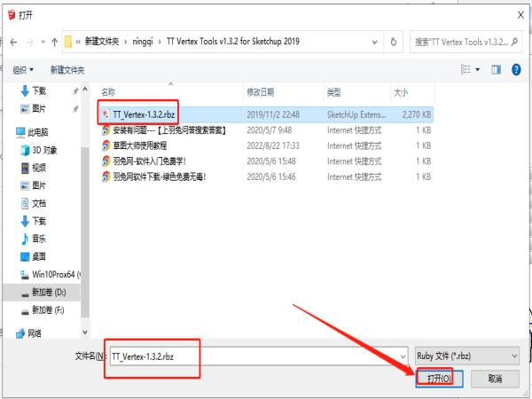Click the 新建文件夹 breadcrumb segment
532x399 pixels.
pos(102,42)
